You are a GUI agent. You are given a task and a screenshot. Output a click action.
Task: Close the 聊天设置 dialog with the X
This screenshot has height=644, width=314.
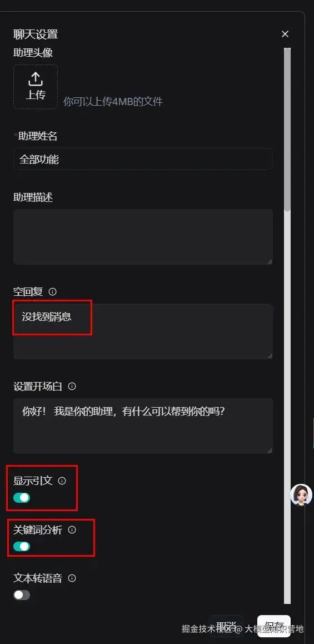[285, 34]
